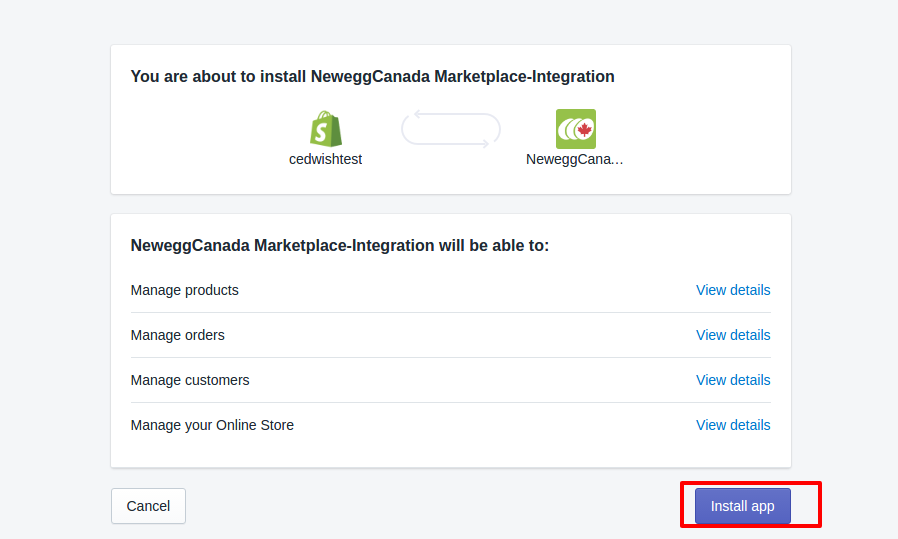Click the Manage your Online Store label
The width and height of the screenshot is (898, 539).
point(212,425)
